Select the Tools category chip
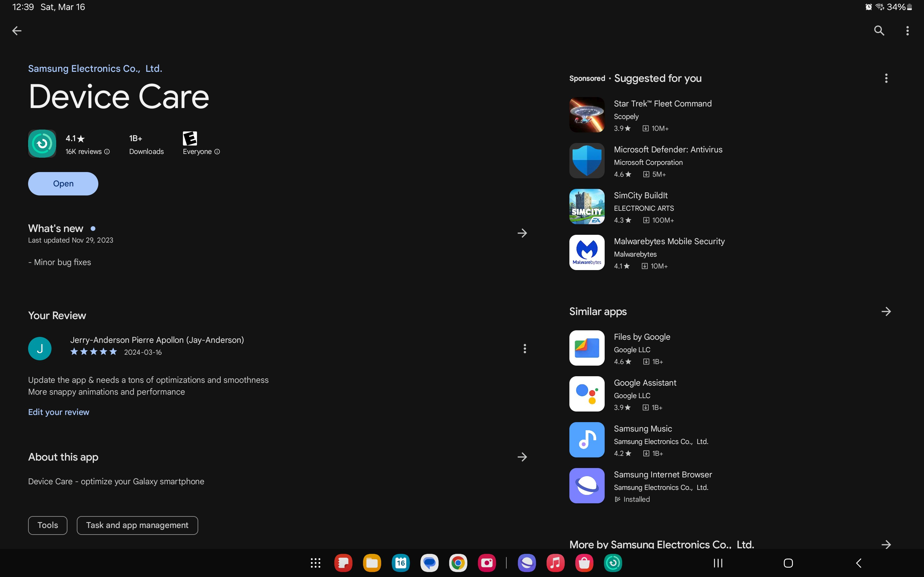Screen dimensions: 924x577 [x=48, y=525]
